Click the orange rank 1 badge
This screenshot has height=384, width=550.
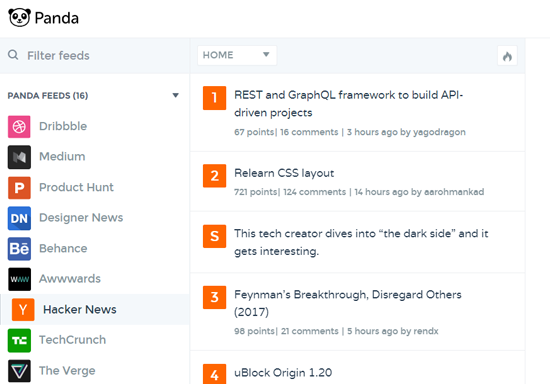coord(214,98)
